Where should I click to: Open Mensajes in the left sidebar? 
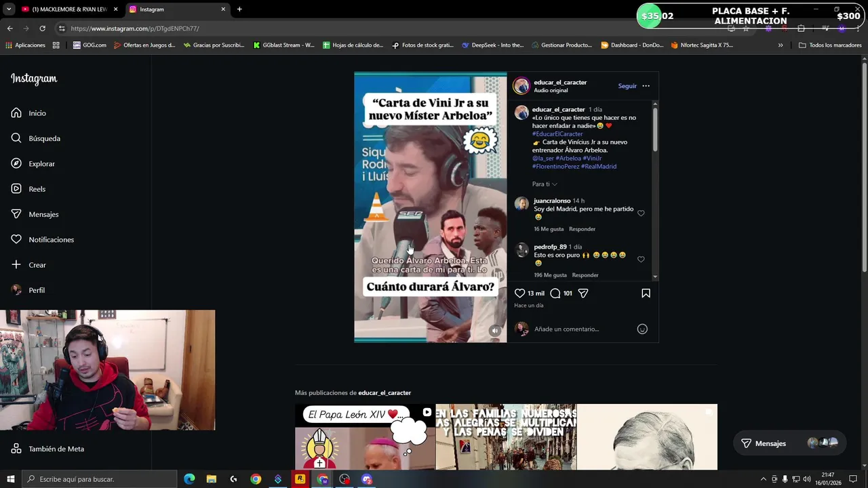tap(35, 214)
